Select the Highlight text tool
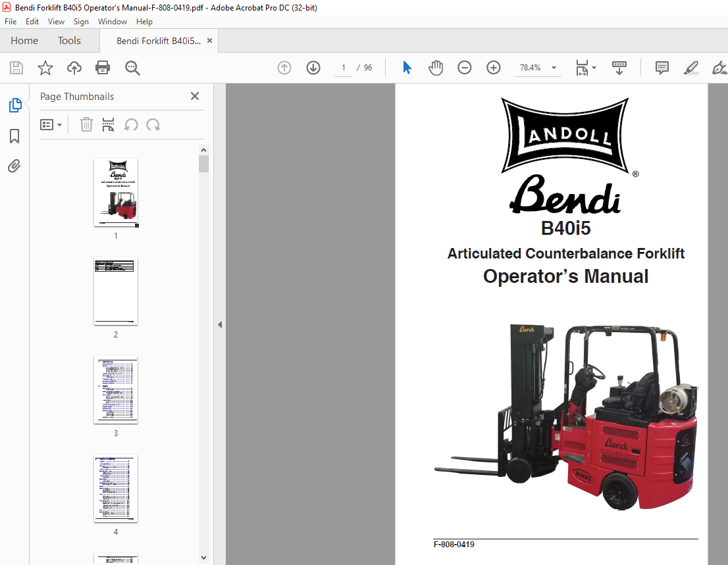The width and height of the screenshot is (728, 565). tap(691, 68)
